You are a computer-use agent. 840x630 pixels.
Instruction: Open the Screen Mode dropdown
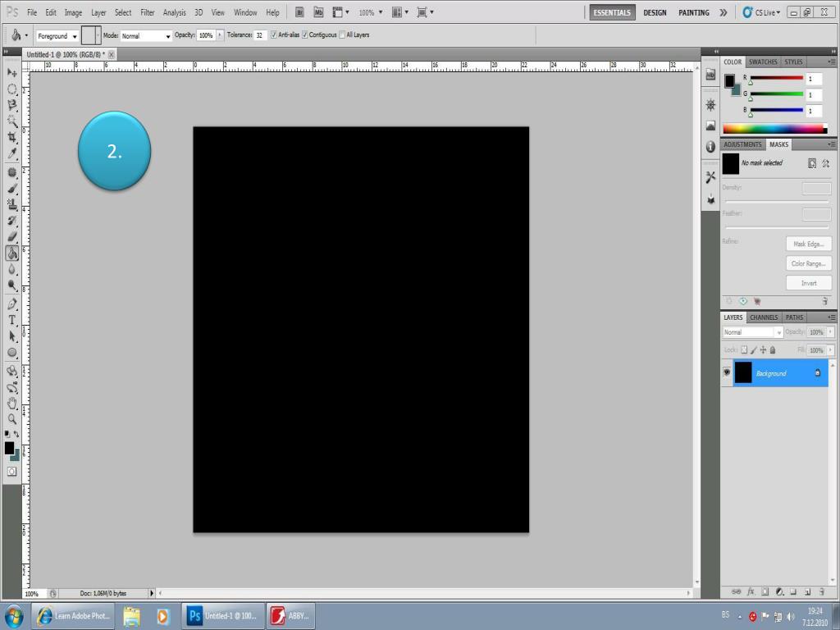(x=425, y=12)
